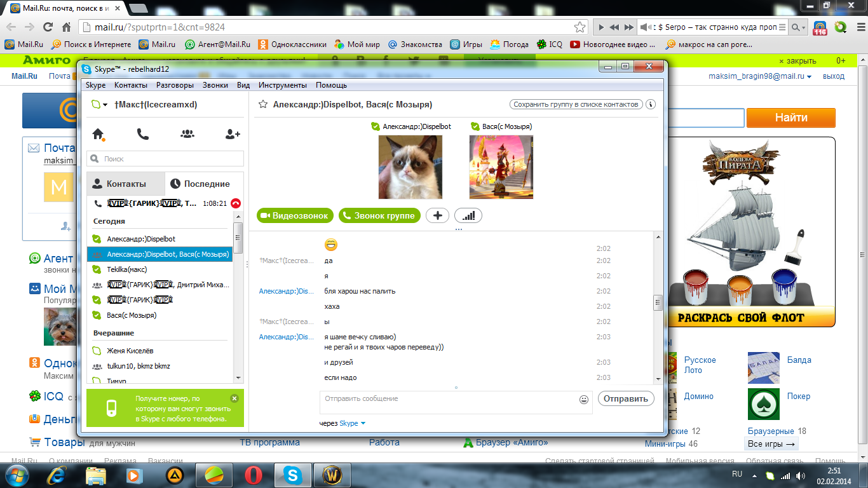Play the browser music player

click(x=600, y=27)
